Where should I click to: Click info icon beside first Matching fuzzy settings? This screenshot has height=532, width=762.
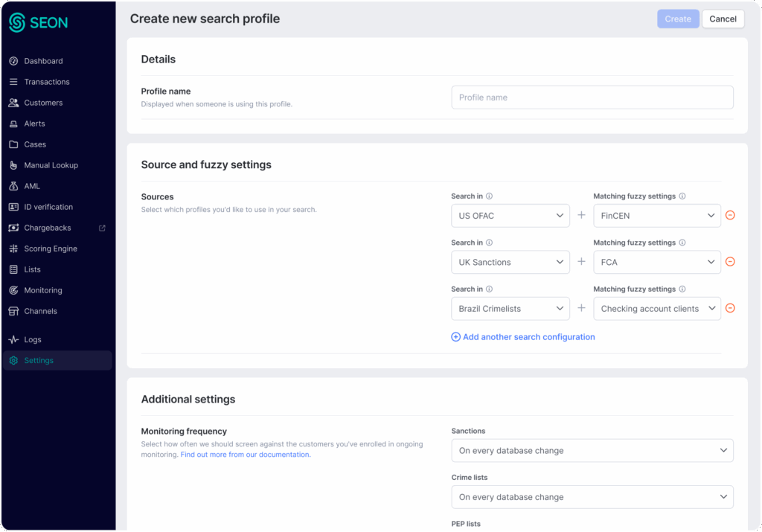coord(682,196)
